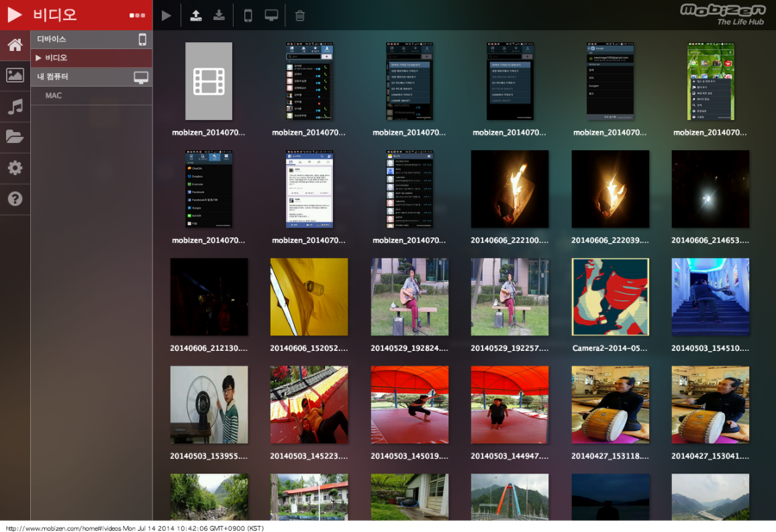Screen dimensions: 776x532
Task: Open video thumbnail 20140503_145223
Action: point(309,404)
